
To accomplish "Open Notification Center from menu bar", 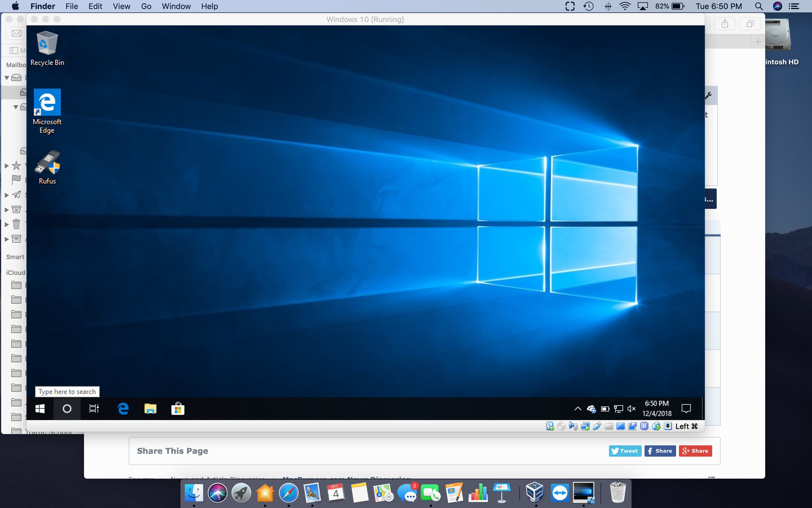I will click(794, 6).
